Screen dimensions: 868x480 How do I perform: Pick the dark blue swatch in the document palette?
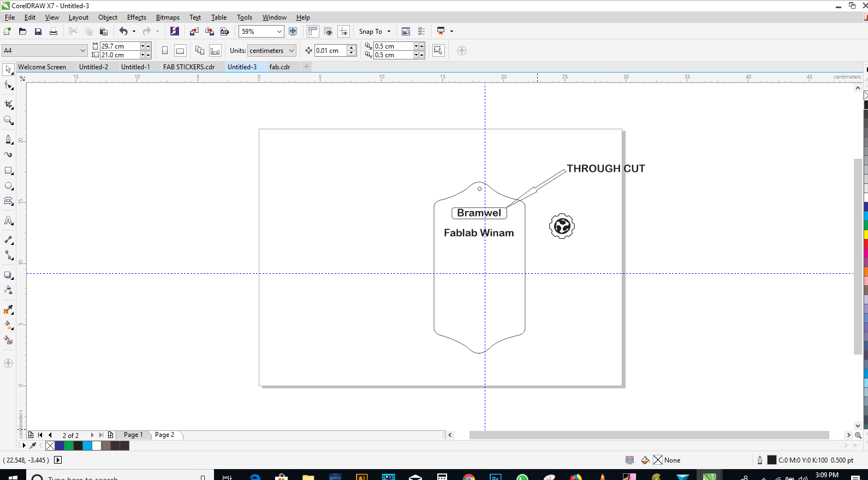[x=60, y=446]
